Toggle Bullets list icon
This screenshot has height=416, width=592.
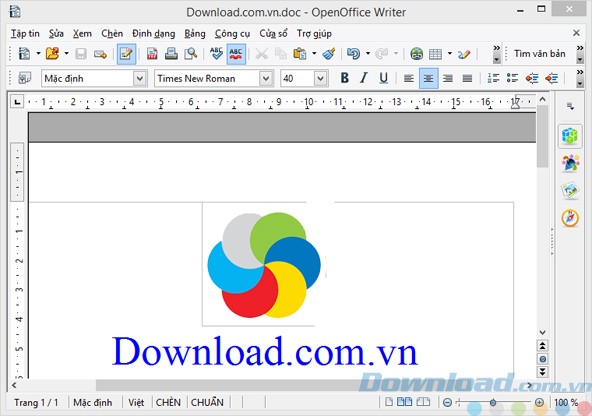click(512, 78)
